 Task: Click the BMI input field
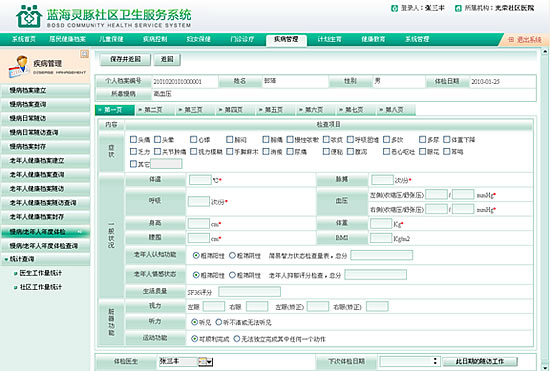click(381, 238)
